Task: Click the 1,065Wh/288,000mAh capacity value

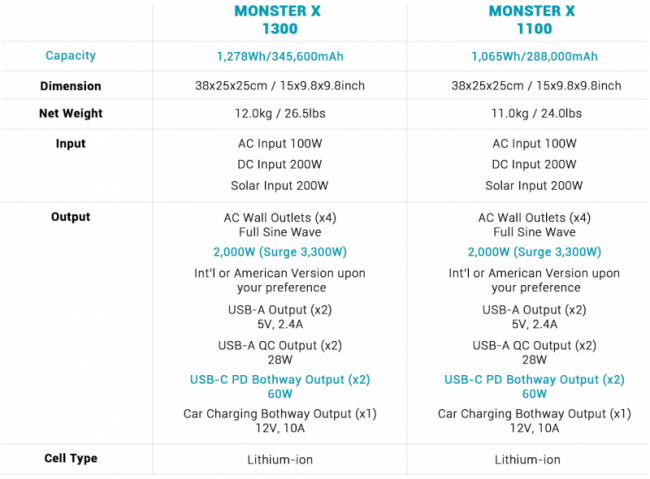Action: coord(534,57)
